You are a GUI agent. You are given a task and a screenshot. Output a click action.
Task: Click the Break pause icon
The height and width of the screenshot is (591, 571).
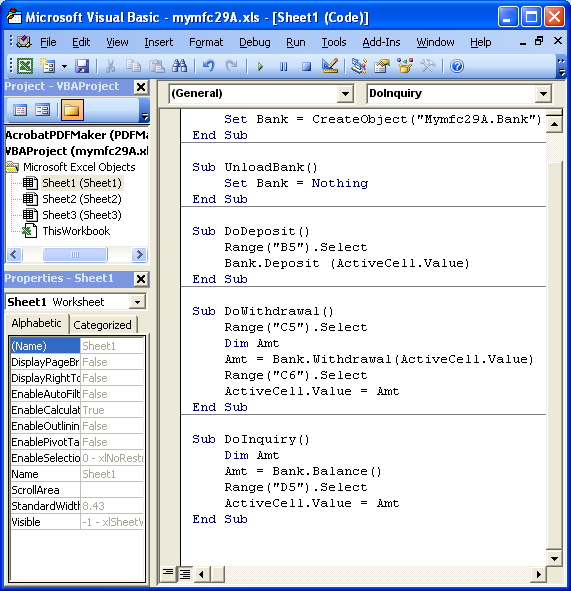click(283, 67)
